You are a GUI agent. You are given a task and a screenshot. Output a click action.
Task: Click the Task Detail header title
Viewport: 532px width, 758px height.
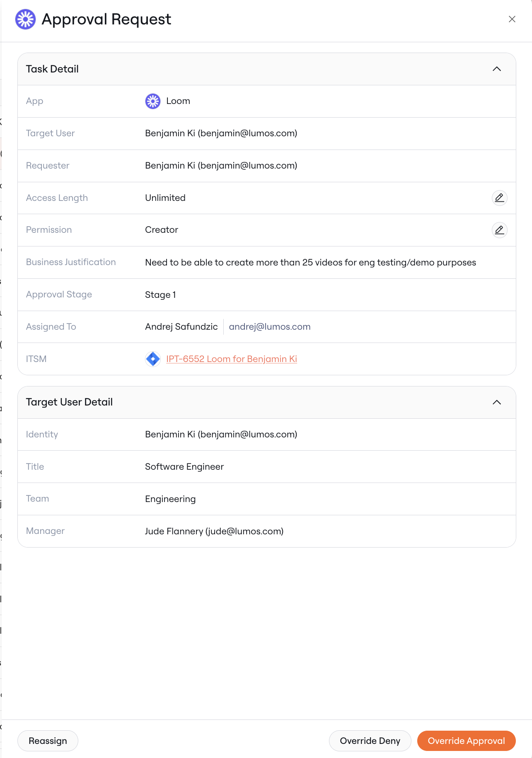[x=52, y=69]
